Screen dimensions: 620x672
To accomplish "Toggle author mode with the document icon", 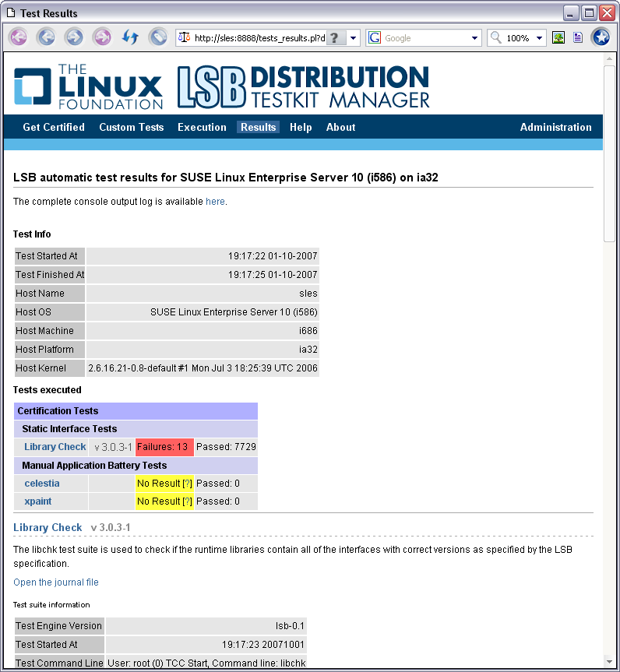I will [x=578, y=37].
